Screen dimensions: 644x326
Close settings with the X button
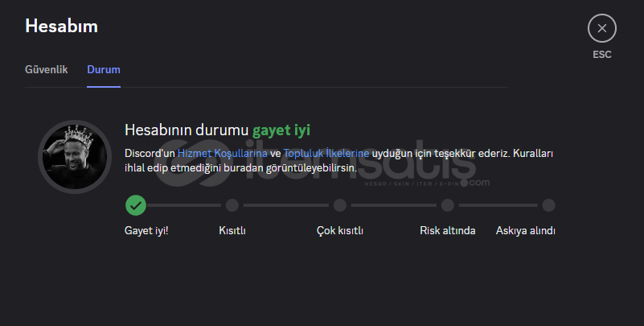(601, 28)
